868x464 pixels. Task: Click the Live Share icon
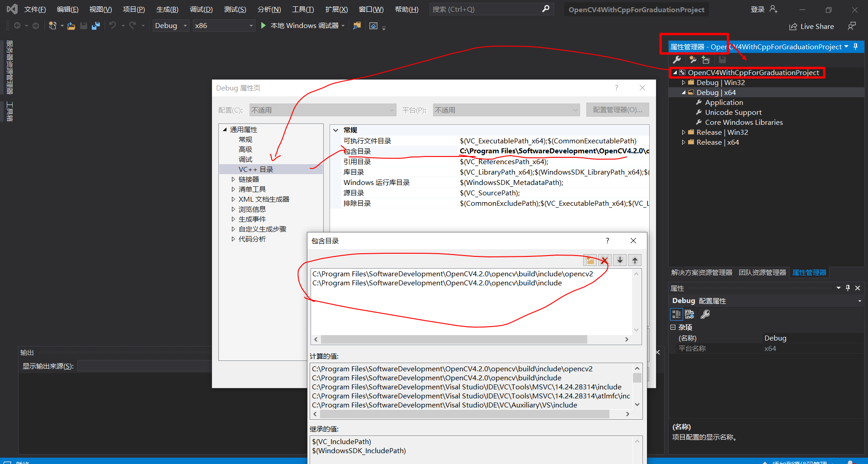coord(793,27)
